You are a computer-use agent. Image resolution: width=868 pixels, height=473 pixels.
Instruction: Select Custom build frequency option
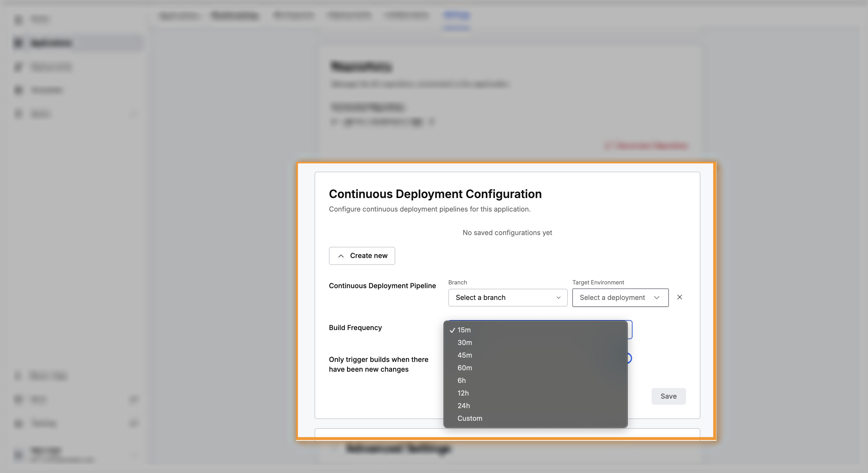pyautogui.click(x=535, y=418)
